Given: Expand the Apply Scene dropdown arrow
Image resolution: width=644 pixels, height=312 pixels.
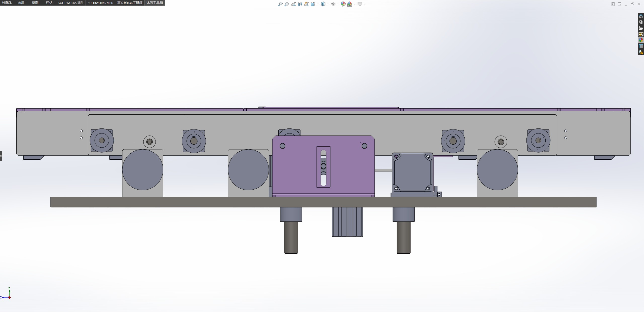Looking at the screenshot, I should (355, 4).
